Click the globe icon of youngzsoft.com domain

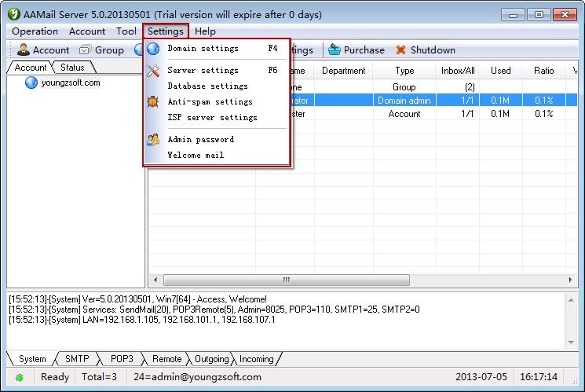pyautogui.click(x=31, y=82)
